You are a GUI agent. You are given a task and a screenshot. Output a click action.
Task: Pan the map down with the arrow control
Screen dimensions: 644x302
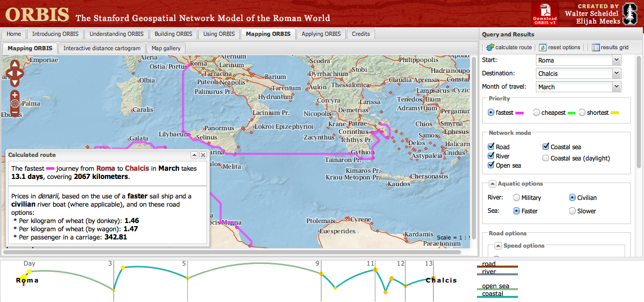(15, 82)
